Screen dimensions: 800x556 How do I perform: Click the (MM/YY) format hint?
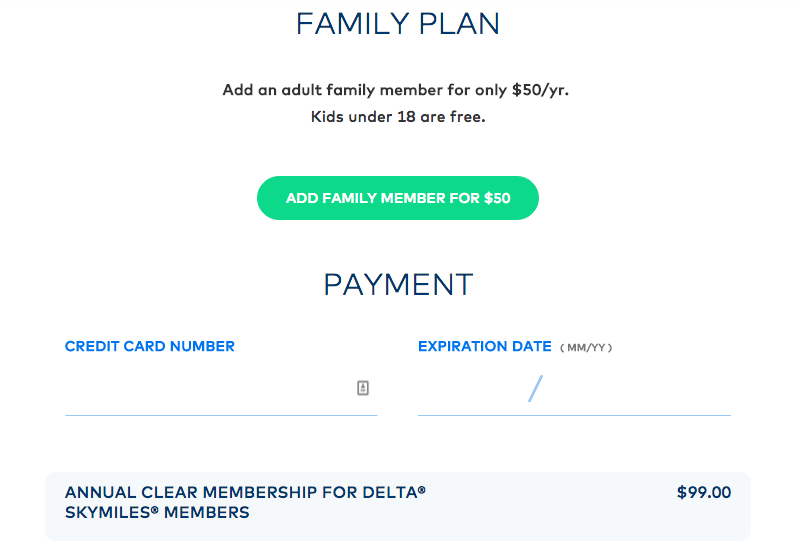pos(586,348)
